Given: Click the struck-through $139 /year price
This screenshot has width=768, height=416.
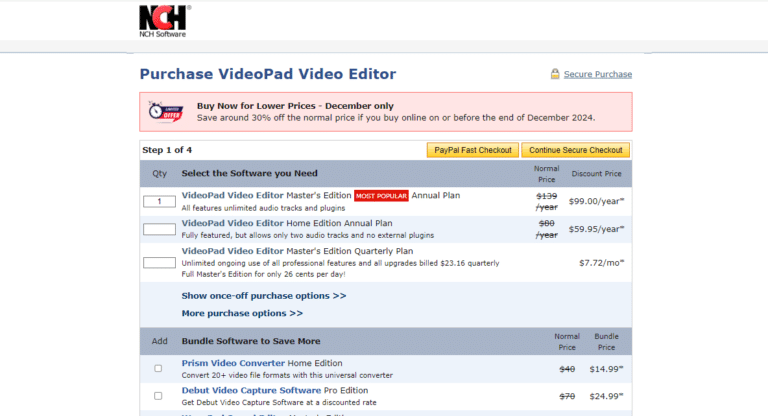Looking at the screenshot, I should 547,201.
